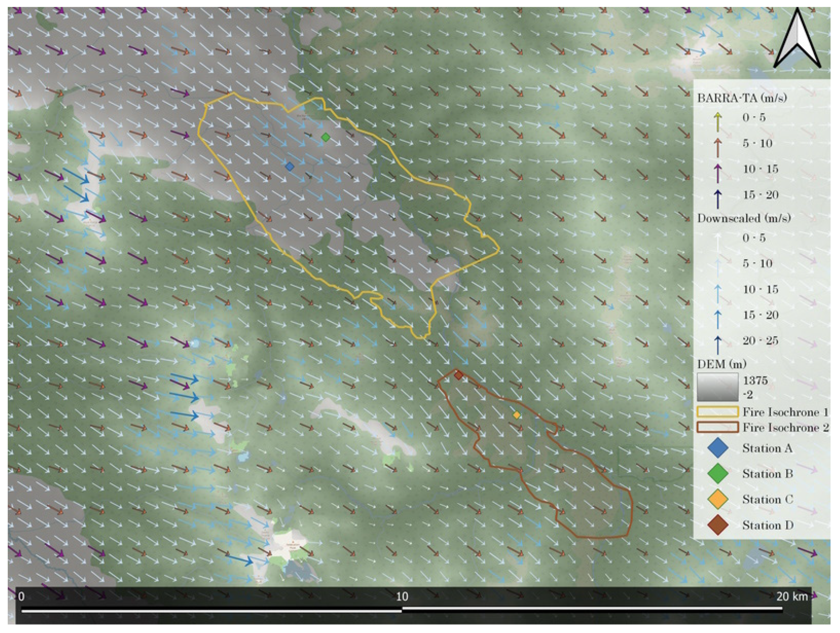The height and width of the screenshot is (633, 840).
Task: Click the DEM grayscale gradient swatch
Action: click(717, 387)
